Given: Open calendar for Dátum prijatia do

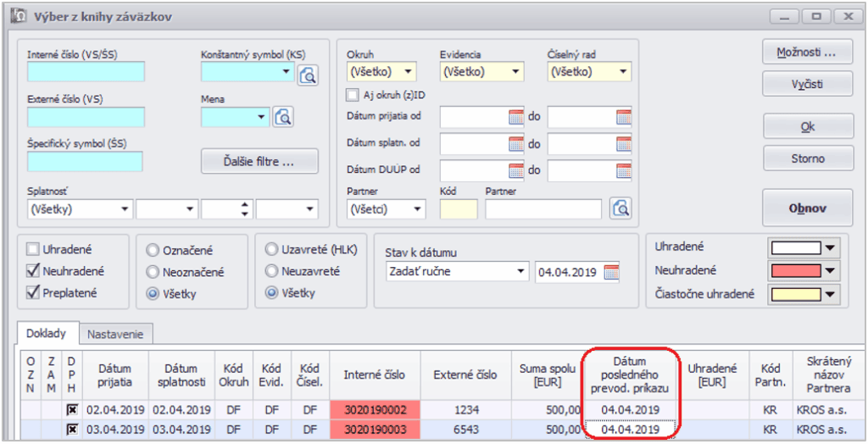Looking at the screenshot, I should click(624, 117).
